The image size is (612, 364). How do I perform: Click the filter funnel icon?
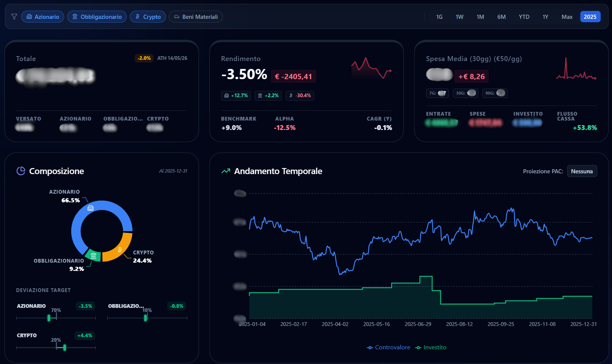[x=14, y=17]
